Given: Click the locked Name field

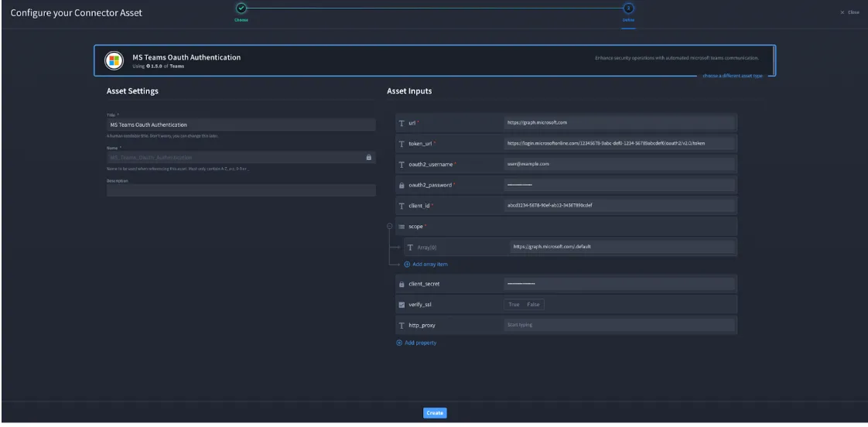Looking at the screenshot, I should [x=241, y=157].
